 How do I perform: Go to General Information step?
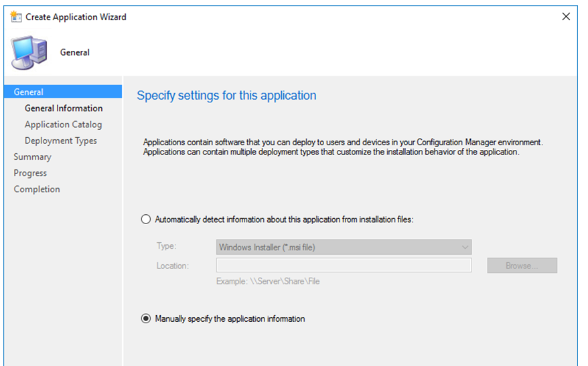(x=64, y=108)
